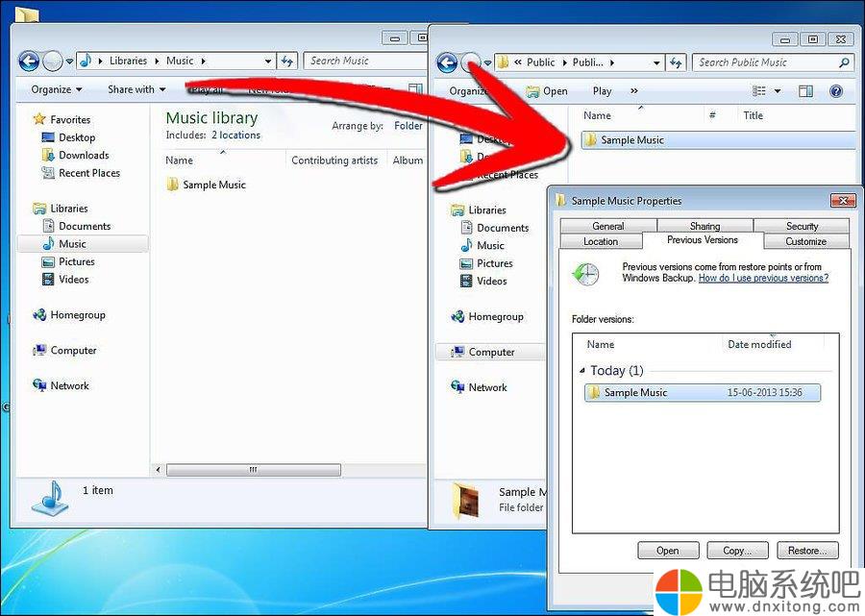The width and height of the screenshot is (865, 616).
Task: Open Desktop in left window Favorites
Action: [x=69, y=137]
